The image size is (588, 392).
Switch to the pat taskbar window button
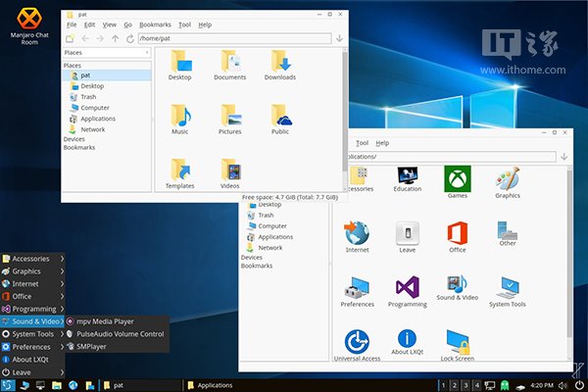(140, 385)
